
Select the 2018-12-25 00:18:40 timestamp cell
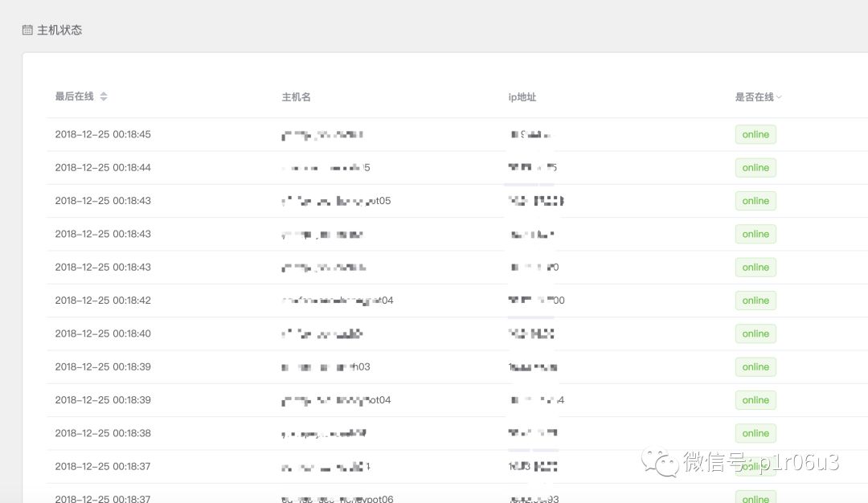click(x=103, y=333)
